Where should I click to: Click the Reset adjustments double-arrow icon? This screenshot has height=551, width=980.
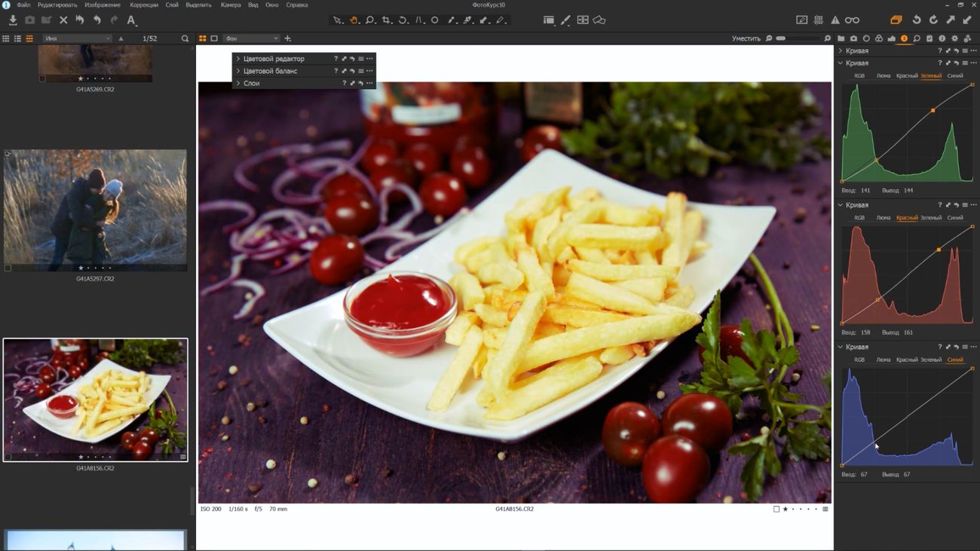pyautogui.click(x=80, y=20)
